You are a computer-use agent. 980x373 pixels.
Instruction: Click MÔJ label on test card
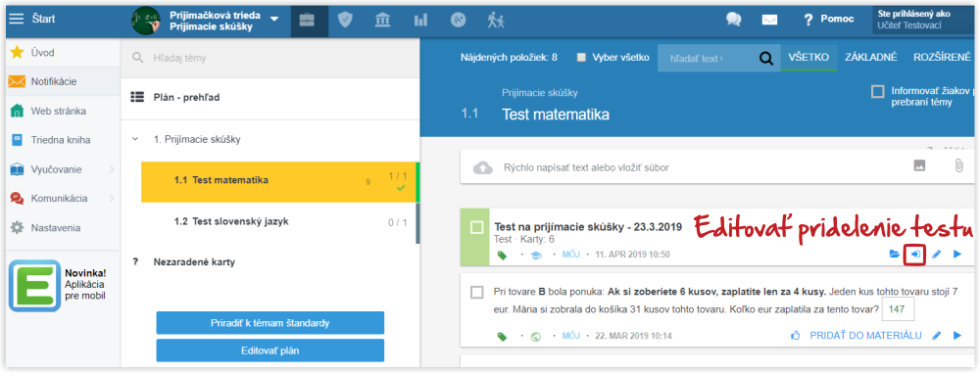[571, 255]
